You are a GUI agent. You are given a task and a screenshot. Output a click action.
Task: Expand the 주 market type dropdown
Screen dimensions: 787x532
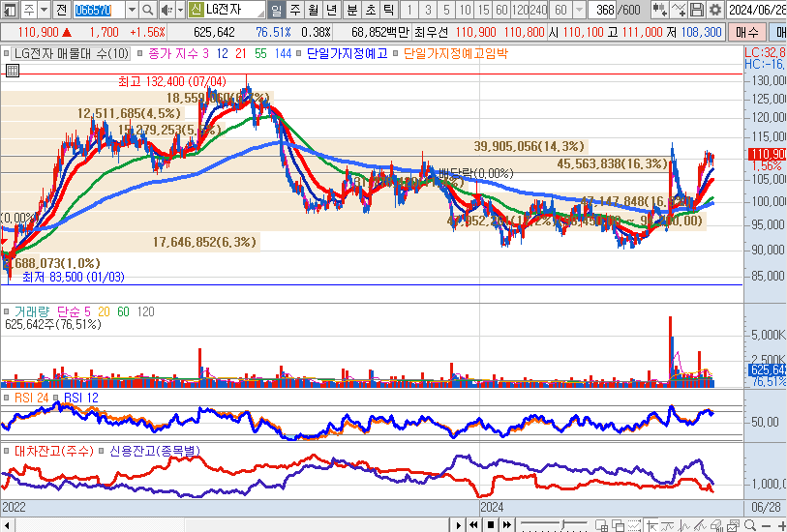(x=44, y=10)
